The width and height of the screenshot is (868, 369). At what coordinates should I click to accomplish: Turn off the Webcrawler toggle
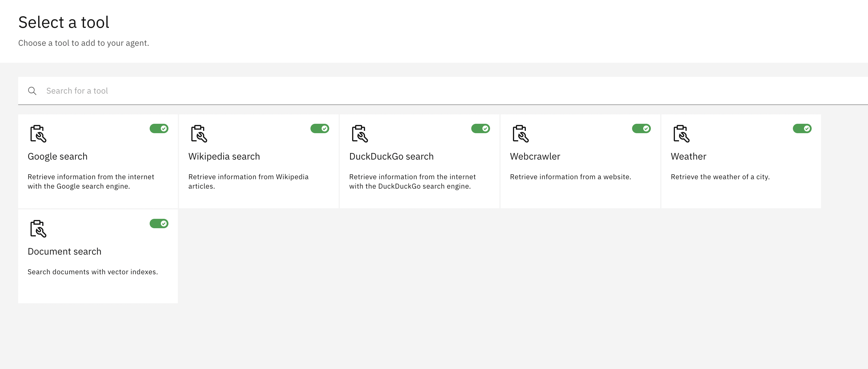pyautogui.click(x=641, y=128)
